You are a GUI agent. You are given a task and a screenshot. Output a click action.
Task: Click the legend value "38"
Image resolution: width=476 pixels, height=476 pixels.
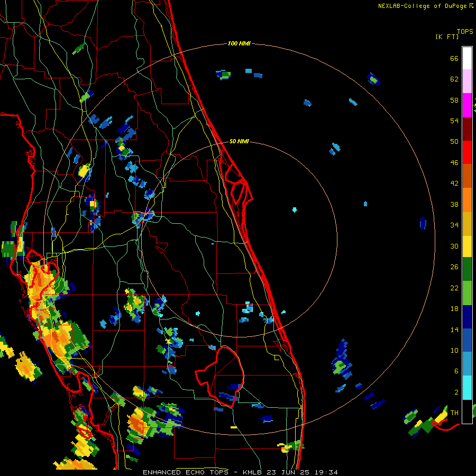click(x=454, y=204)
